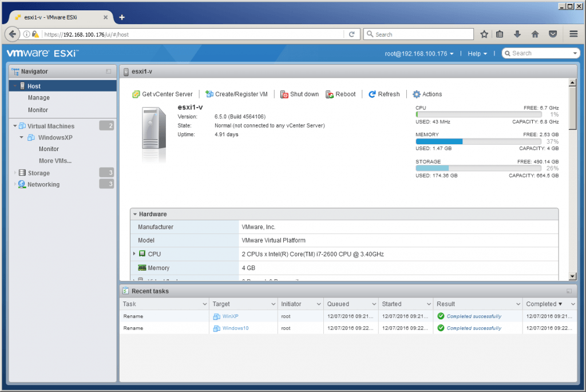Viewport: 586px width, 392px height.
Task: Click the host panel scrollbar down arrow
Action: (x=572, y=276)
